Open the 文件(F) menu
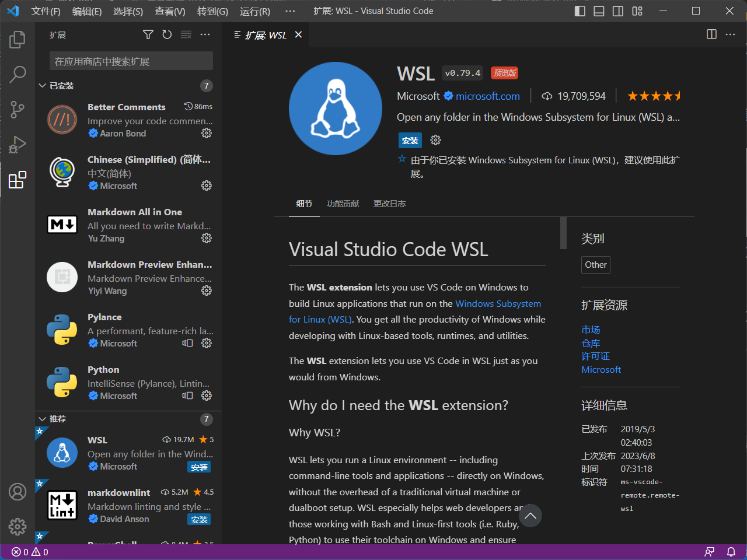This screenshot has width=747, height=560. pyautogui.click(x=46, y=11)
